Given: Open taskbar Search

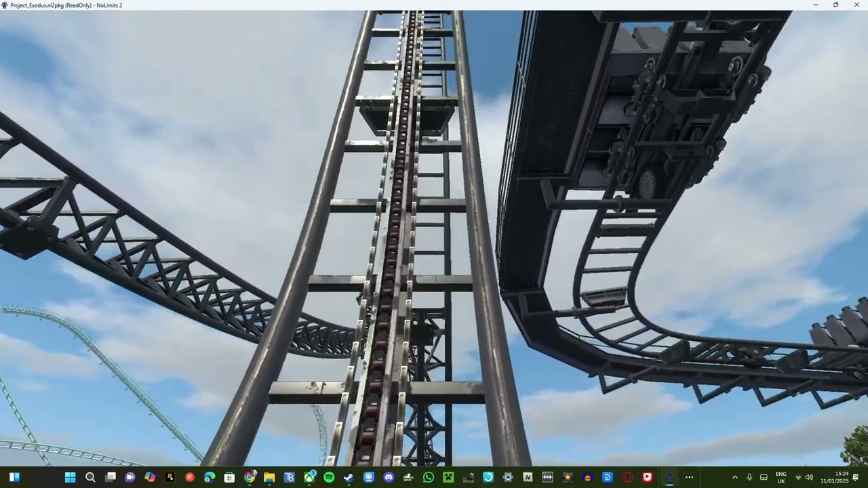Looking at the screenshot, I should [90, 477].
